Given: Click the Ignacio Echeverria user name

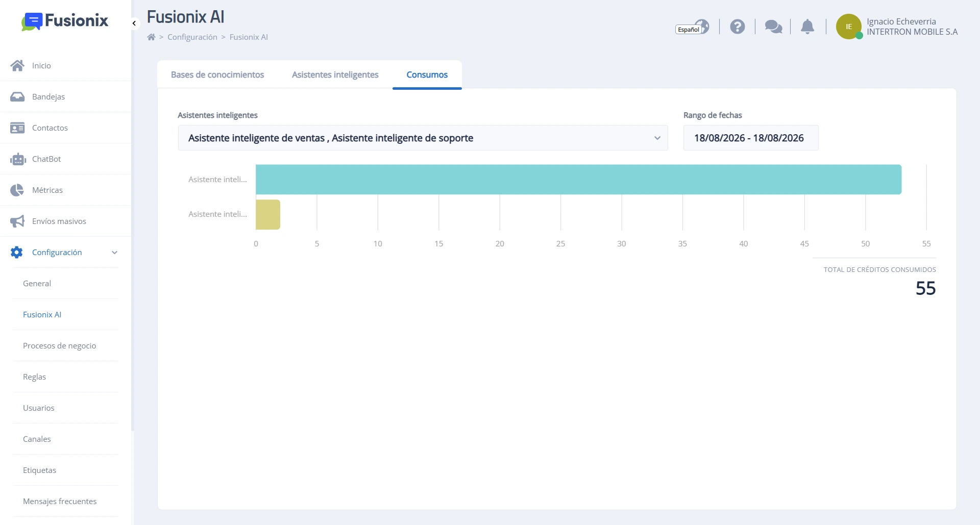Looking at the screenshot, I should tap(901, 21).
